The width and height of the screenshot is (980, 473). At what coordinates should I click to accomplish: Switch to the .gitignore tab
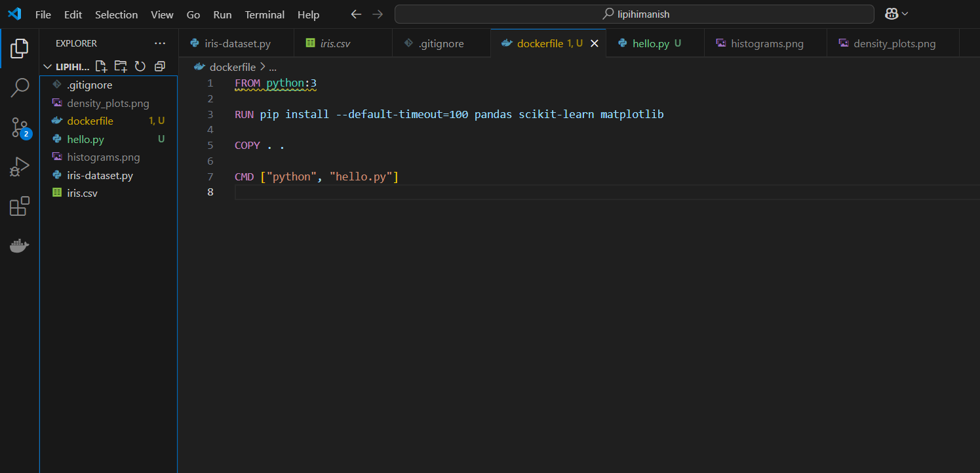[441, 43]
